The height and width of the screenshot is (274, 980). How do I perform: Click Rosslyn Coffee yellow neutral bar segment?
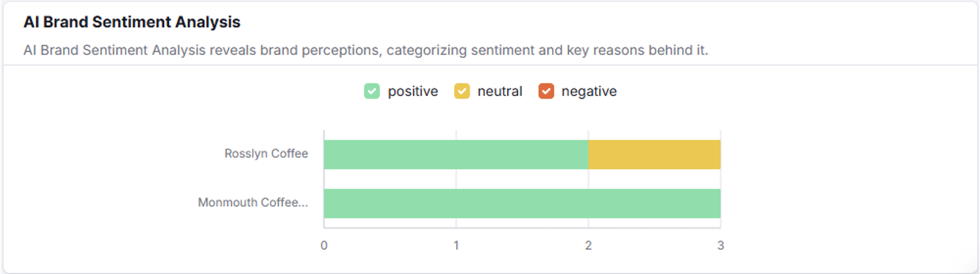[x=654, y=155]
